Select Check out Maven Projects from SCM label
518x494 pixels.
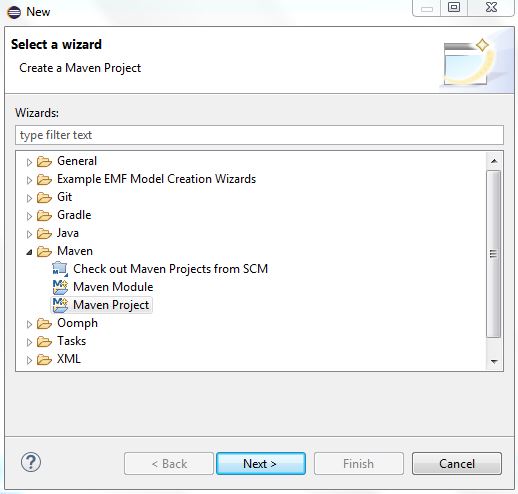pyautogui.click(x=170, y=269)
